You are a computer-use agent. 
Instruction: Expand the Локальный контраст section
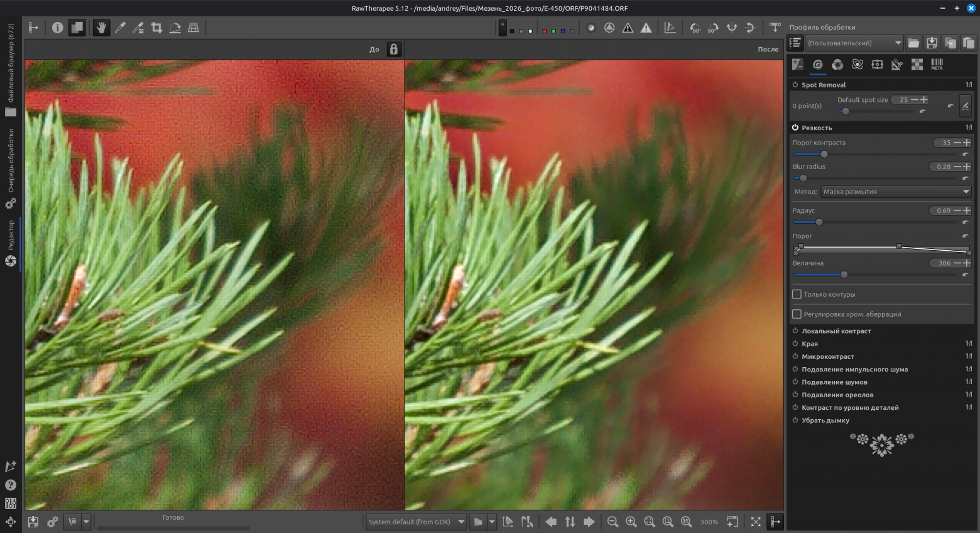(836, 331)
